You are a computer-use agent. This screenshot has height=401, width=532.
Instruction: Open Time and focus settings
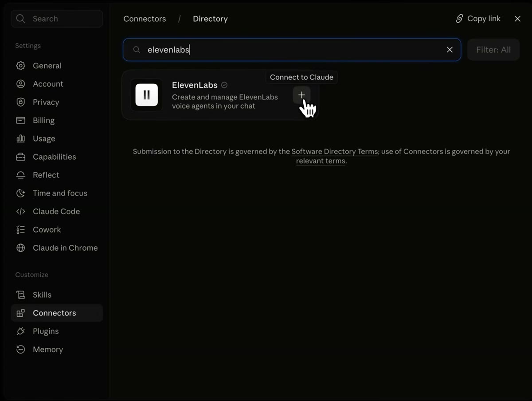[57, 193]
